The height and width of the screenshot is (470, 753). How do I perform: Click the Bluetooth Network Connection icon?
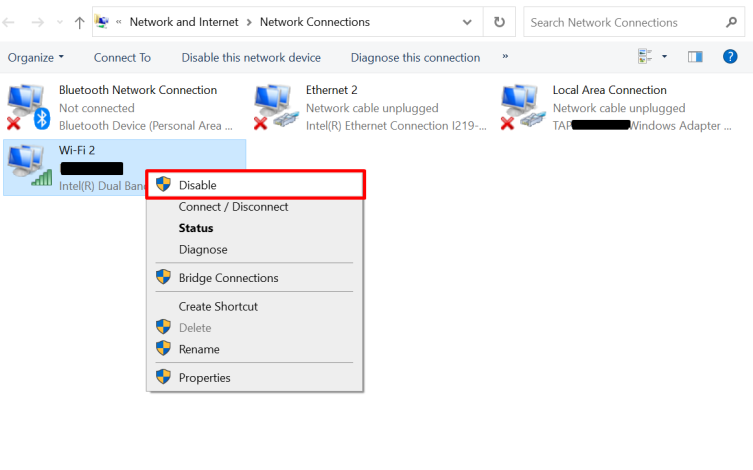[x=29, y=107]
